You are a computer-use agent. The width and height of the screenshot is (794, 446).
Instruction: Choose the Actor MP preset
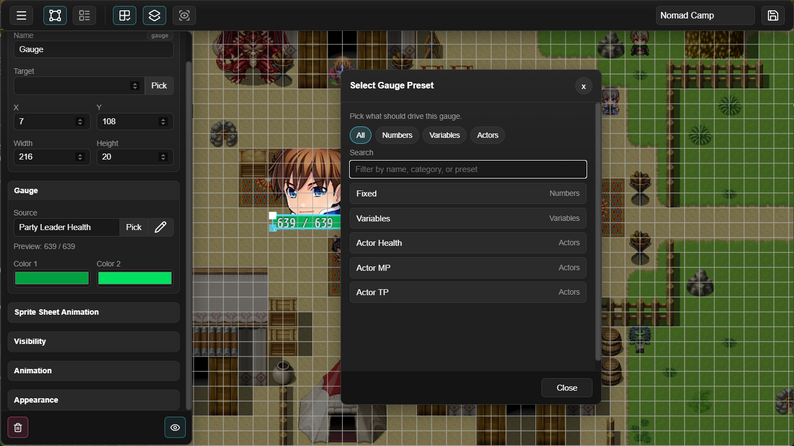[468, 268]
